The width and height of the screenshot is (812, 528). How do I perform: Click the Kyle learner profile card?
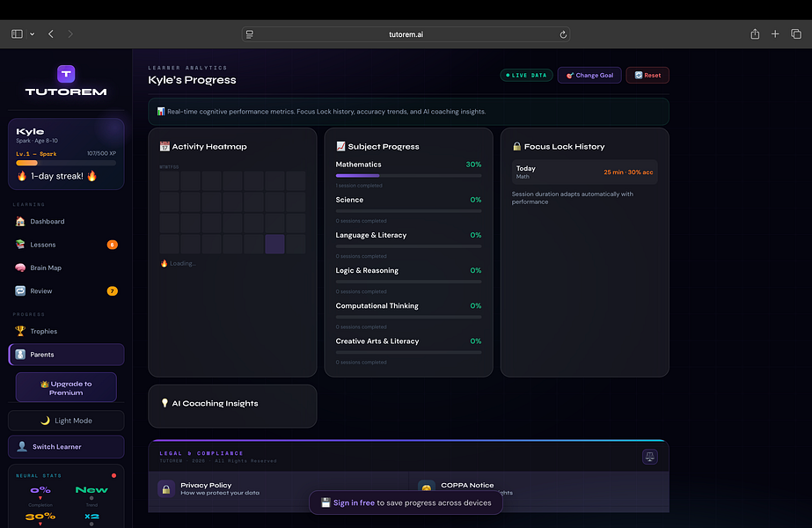click(66, 154)
